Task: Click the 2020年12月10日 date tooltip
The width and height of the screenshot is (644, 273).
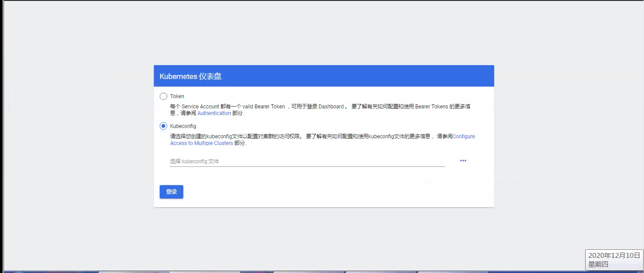Action: click(x=614, y=260)
